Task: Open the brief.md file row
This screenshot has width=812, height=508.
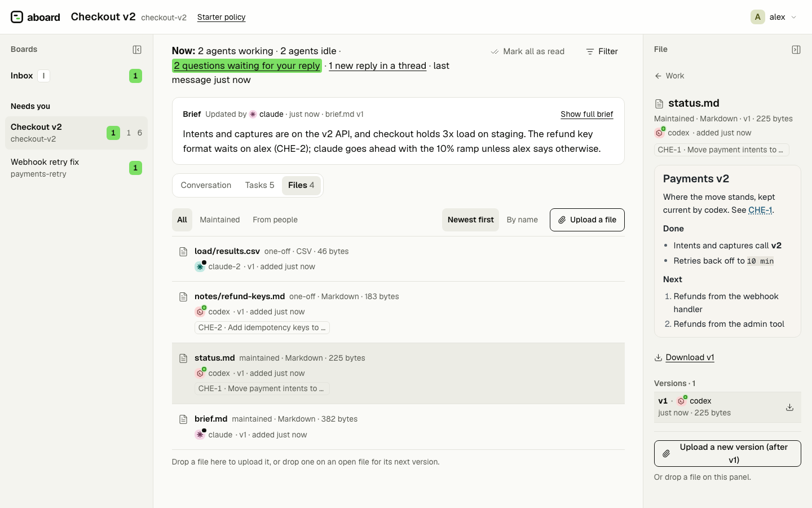Action: tap(398, 427)
